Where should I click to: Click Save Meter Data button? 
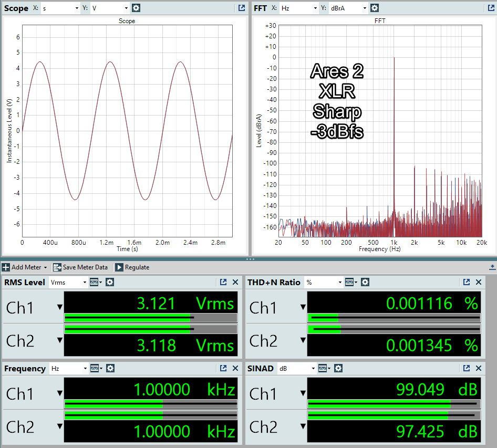[x=80, y=267]
